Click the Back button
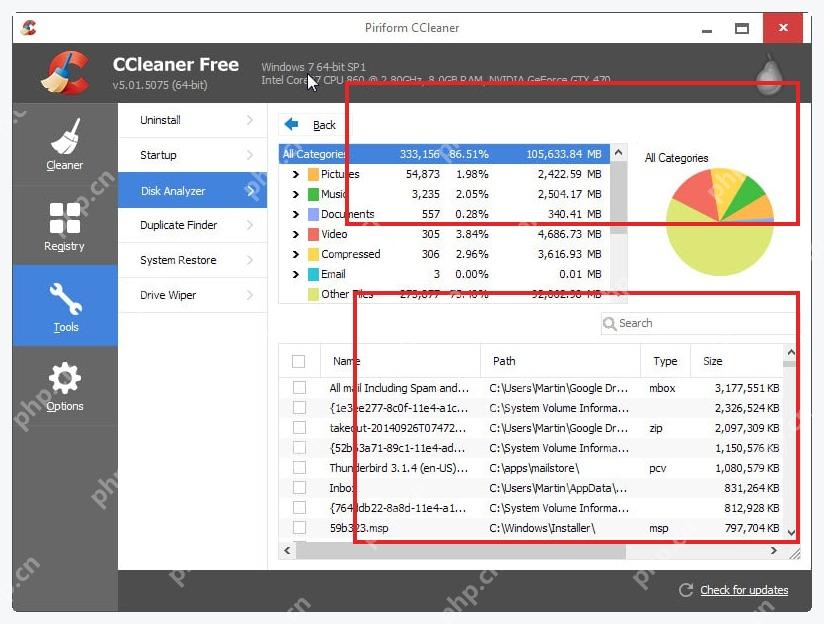Viewport: 824px width, 624px height. pos(311,125)
